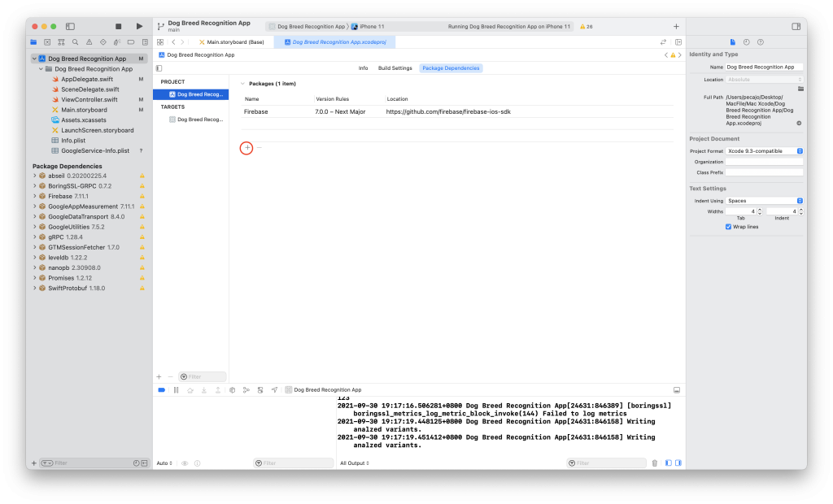Open AppDelegate.swift file
This screenshot has width=833, height=504.
click(x=86, y=79)
